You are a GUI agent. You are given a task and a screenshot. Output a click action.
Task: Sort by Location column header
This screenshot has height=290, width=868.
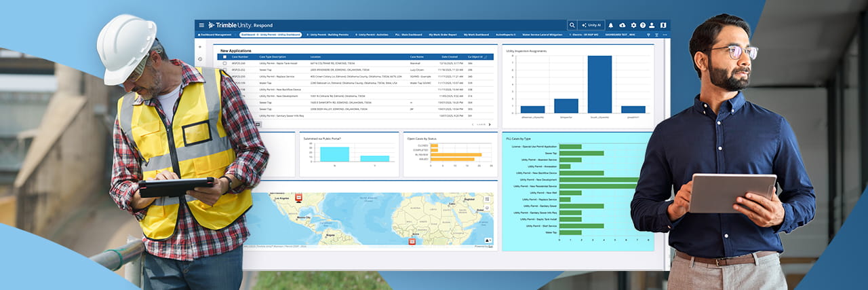316,57
